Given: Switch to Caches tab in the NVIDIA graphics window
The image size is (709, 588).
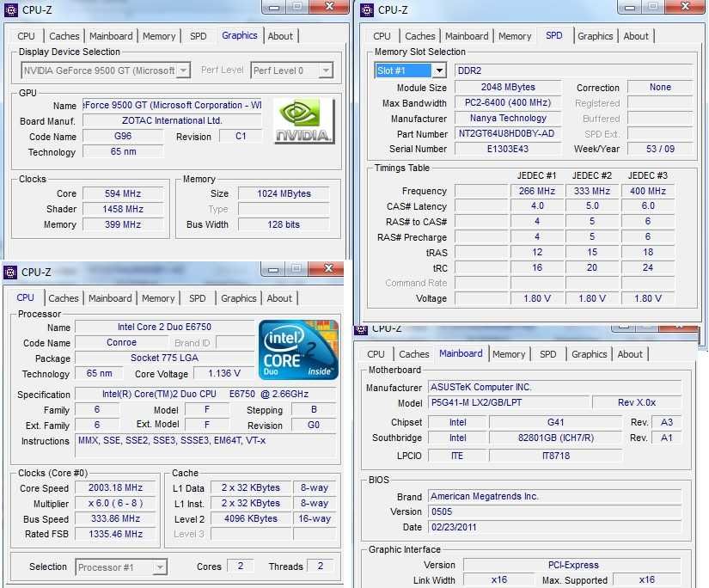Looking at the screenshot, I should [x=64, y=36].
